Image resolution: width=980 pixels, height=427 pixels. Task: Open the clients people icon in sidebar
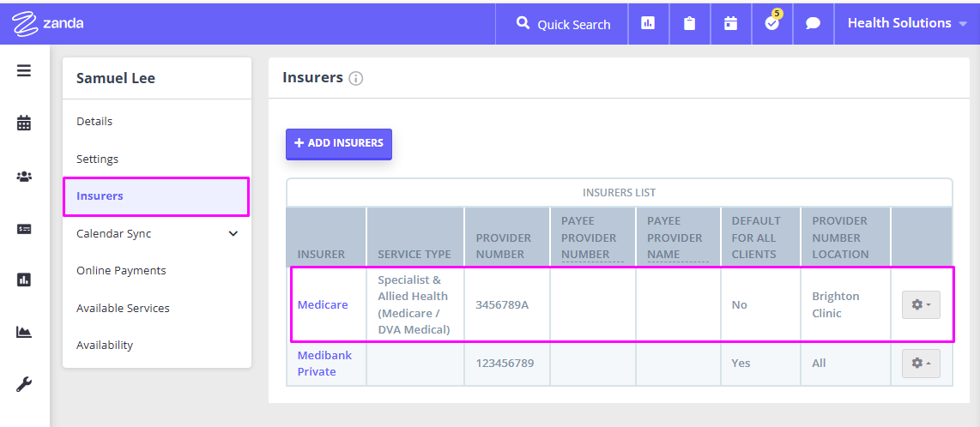[24, 177]
